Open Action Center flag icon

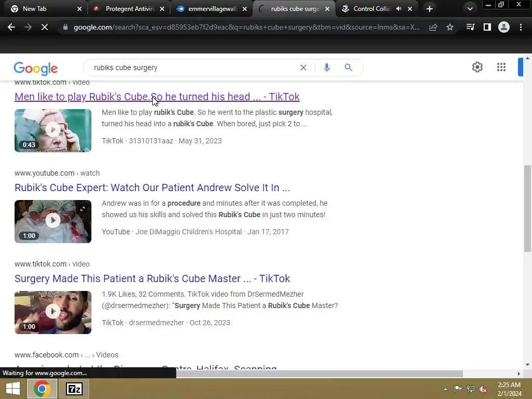458,389
